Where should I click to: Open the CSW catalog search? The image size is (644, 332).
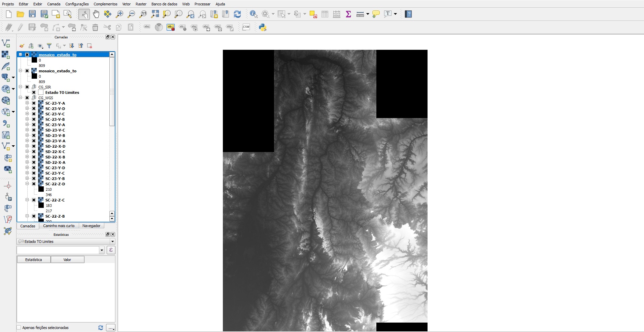(x=246, y=27)
